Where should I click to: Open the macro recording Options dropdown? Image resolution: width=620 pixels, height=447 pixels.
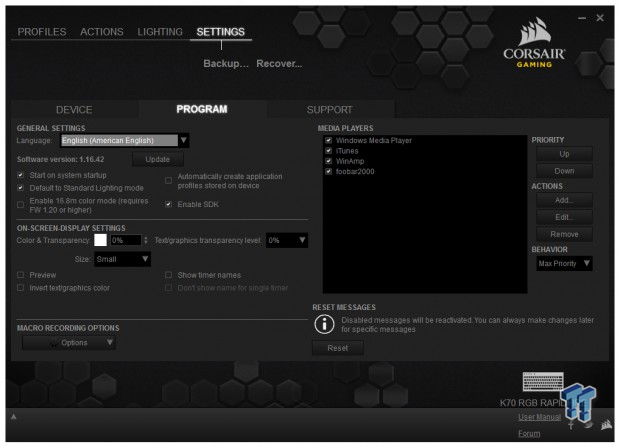(69, 343)
